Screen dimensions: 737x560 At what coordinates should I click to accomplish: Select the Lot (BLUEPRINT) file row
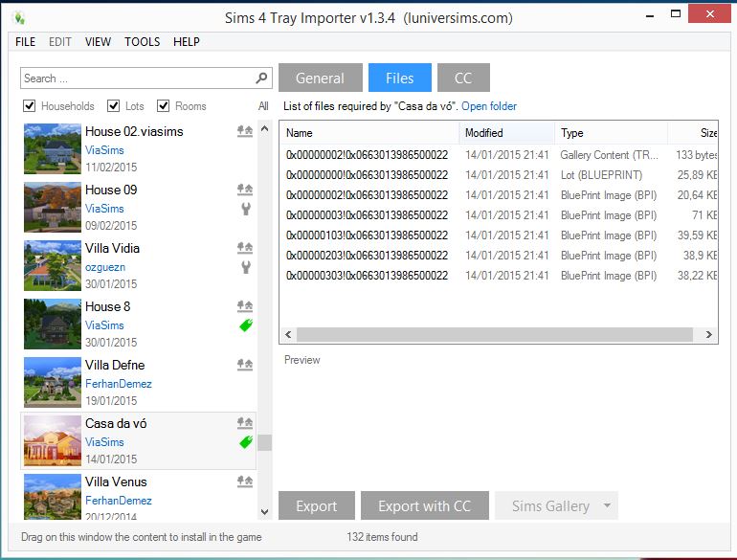(499, 175)
